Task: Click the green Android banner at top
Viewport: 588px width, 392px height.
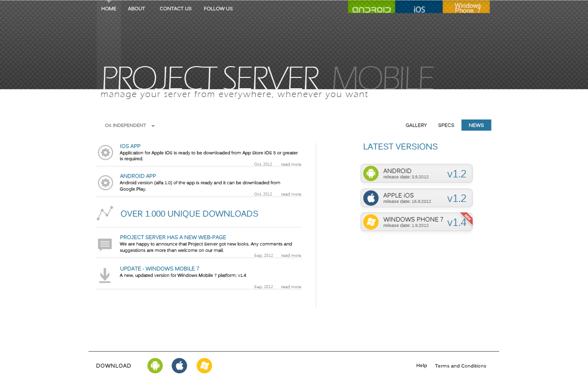Action: pyautogui.click(x=371, y=7)
